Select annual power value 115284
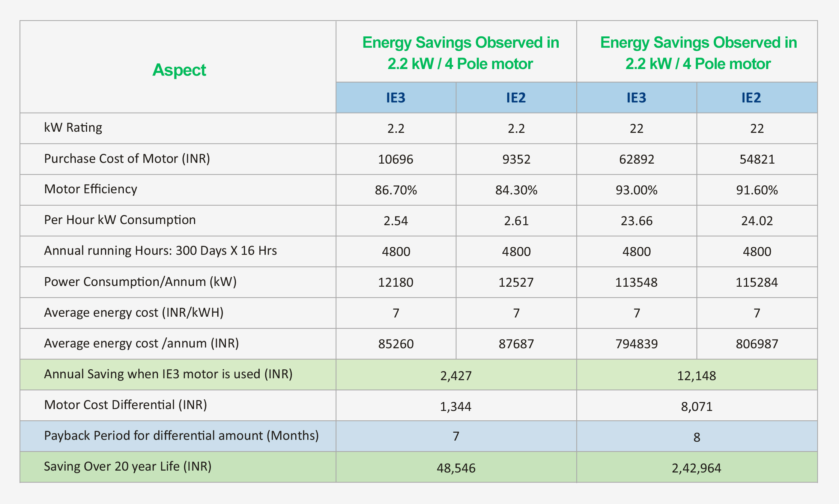The image size is (839, 504). tap(757, 283)
